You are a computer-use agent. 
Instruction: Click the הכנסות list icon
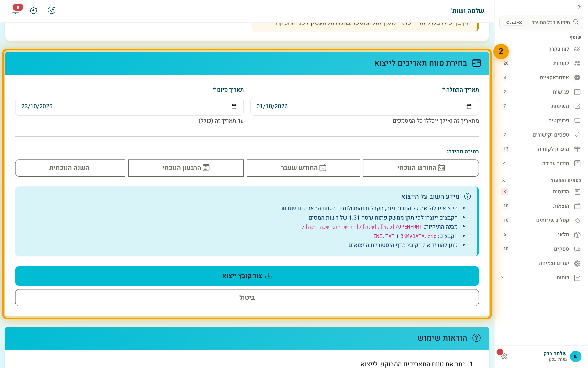click(x=577, y=192)
